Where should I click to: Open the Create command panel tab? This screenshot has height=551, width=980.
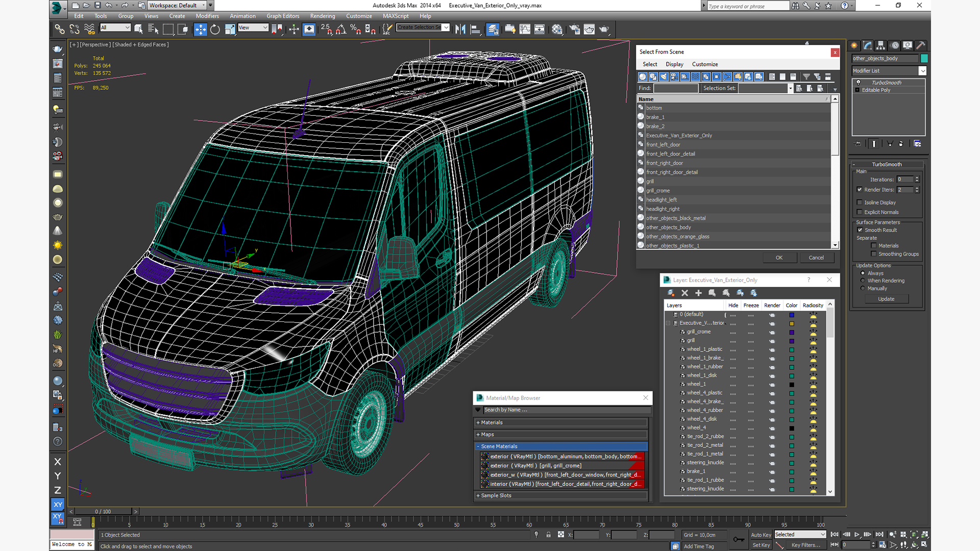[x=854, y=45]
